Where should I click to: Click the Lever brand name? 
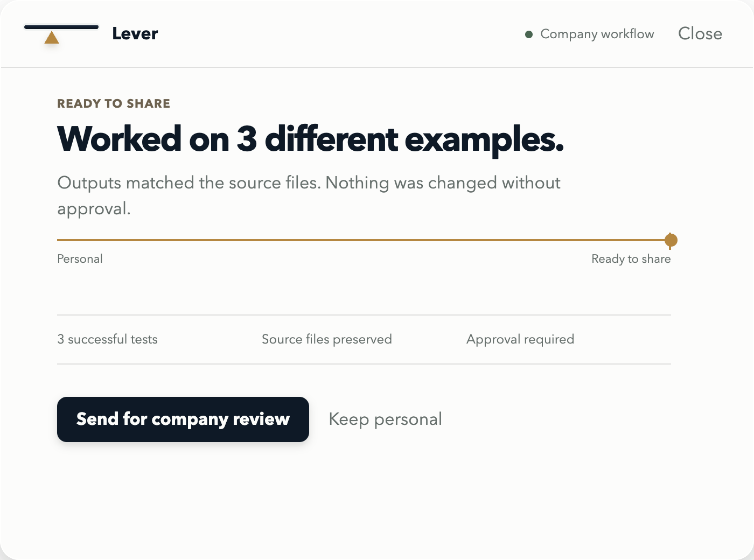(135, 33)
